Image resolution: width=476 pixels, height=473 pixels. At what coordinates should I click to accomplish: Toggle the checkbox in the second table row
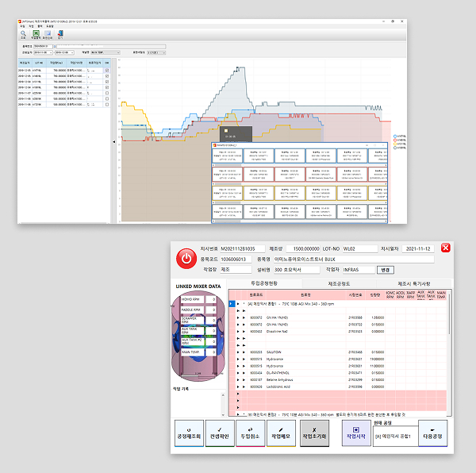(x=107, y=77)
